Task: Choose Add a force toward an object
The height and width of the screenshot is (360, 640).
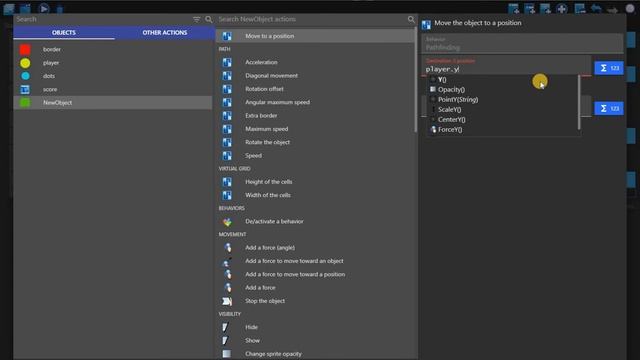Action: click(315, 261)
